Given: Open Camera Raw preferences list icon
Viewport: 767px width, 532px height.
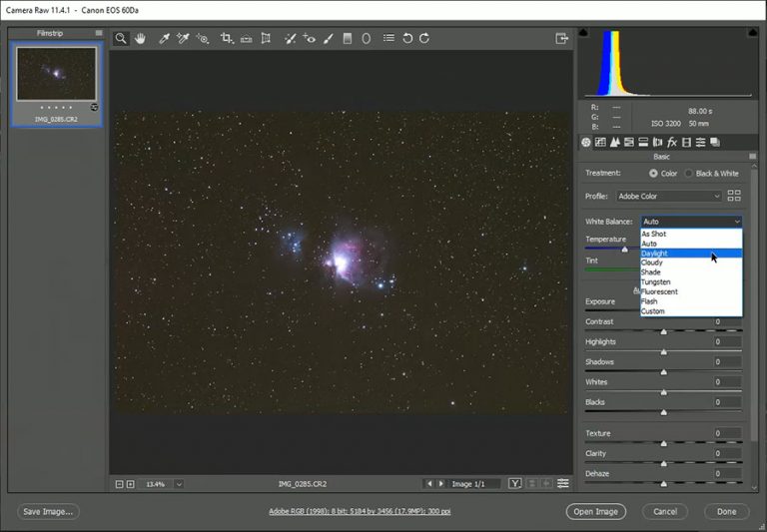Looking at the screenshot, I should [x=388, y=38].
